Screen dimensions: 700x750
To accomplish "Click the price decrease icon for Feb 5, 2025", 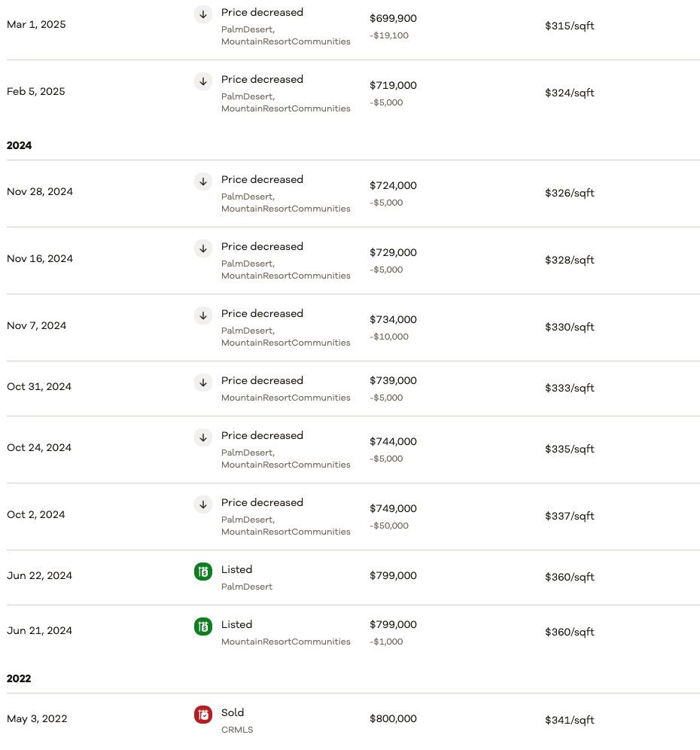I will [x=203, y=81].
